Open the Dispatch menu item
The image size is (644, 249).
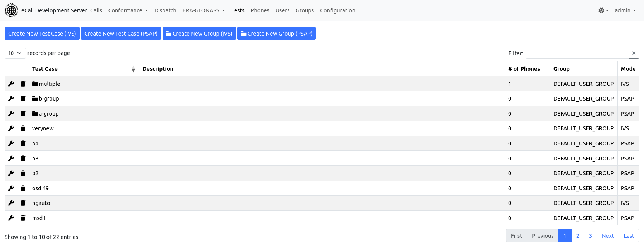coord(165,10)
